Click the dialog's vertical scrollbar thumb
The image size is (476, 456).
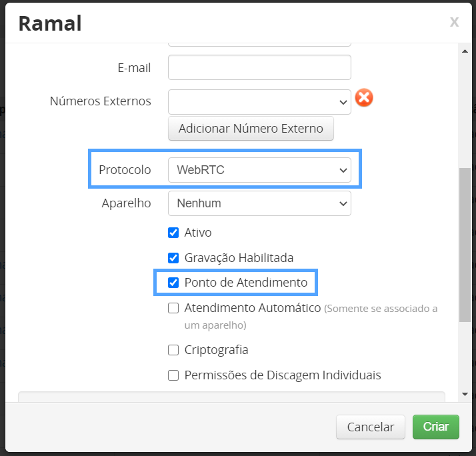pyautogui.click(x=465, y=243)
